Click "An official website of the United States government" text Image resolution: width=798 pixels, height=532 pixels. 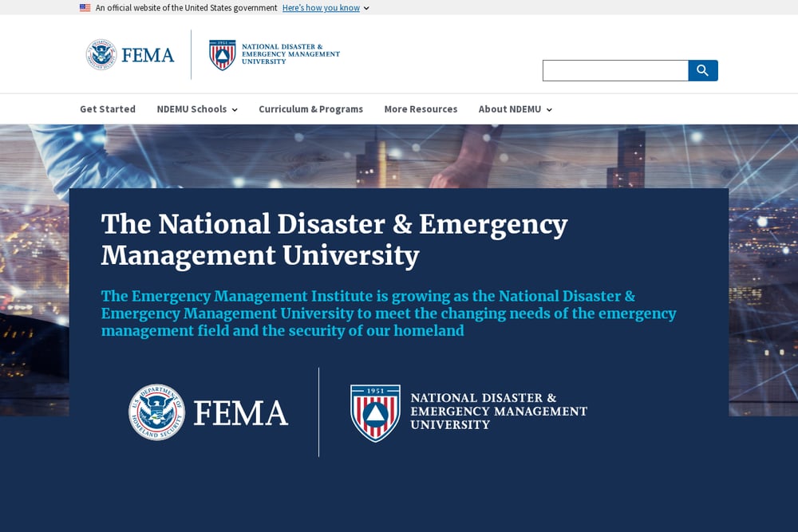[186, 8]
